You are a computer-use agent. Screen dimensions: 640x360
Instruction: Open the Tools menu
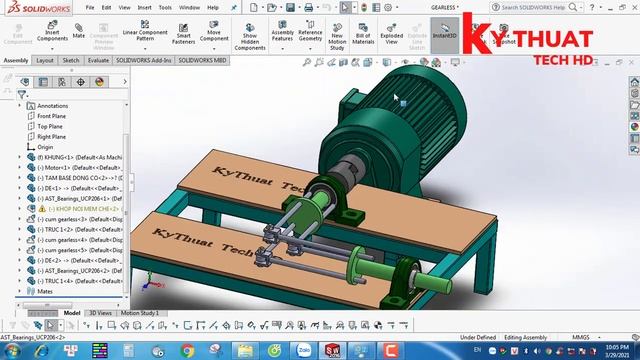click(165, 7)
